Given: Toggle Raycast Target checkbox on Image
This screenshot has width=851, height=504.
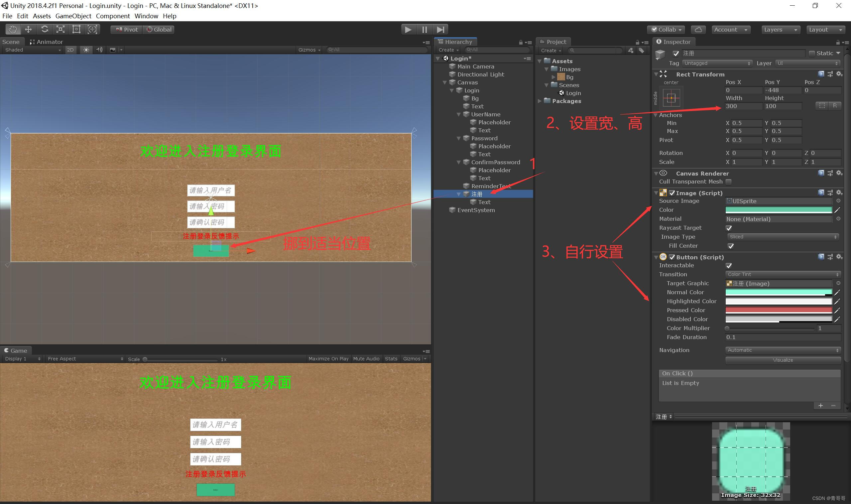Looking at the screenshot, I should pos(729,227).
